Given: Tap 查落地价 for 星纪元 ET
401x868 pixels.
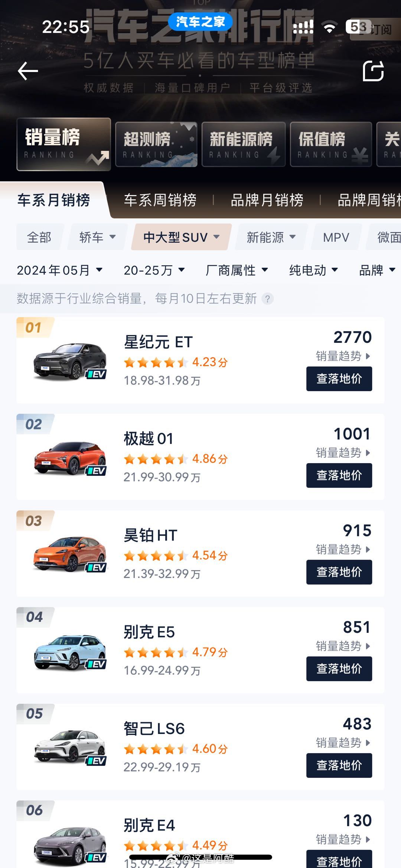Looking at the screenshot, I should coord(339,379).
